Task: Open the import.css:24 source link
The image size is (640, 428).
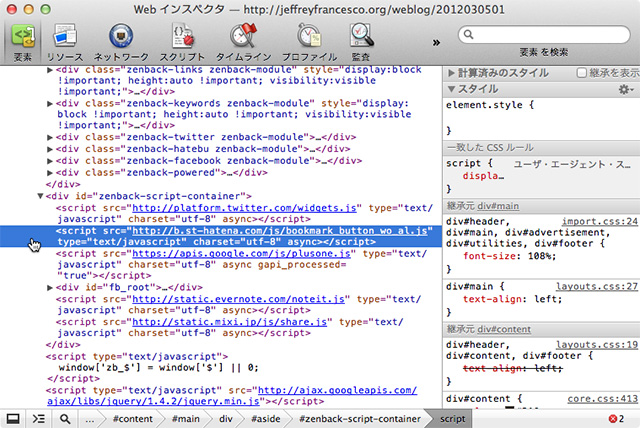Action: 600,222
